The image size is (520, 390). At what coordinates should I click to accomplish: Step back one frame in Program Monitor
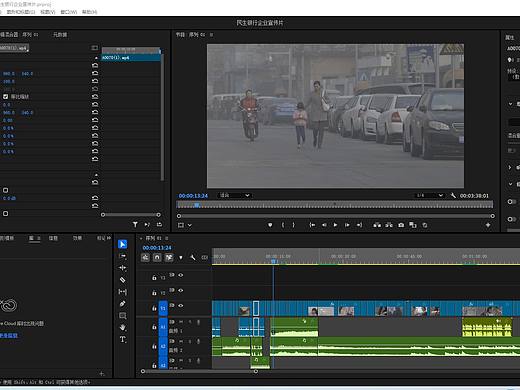pyautogui.click(x=324, y=225)
